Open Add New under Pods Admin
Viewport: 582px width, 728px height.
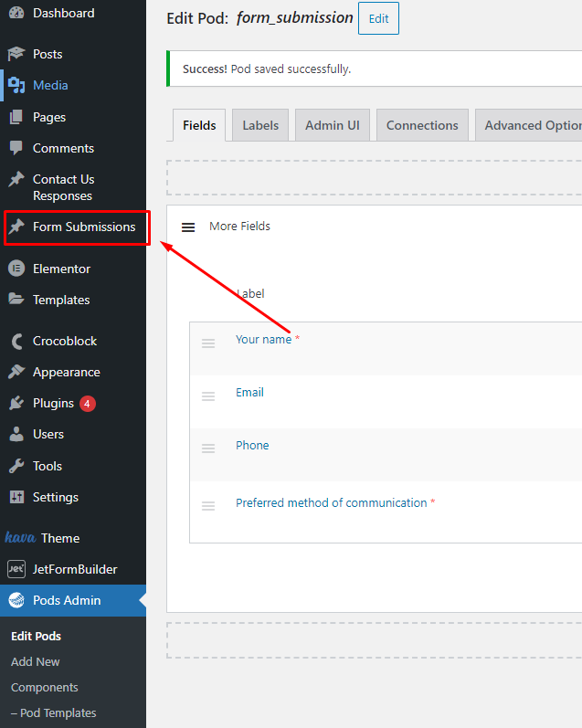(x=36, y=661)
